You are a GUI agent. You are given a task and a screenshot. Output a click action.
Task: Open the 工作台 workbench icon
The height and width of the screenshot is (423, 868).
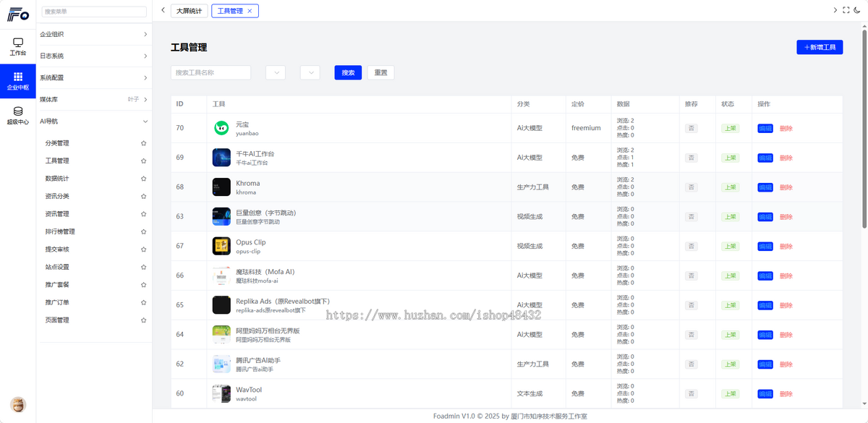(18, 46)
